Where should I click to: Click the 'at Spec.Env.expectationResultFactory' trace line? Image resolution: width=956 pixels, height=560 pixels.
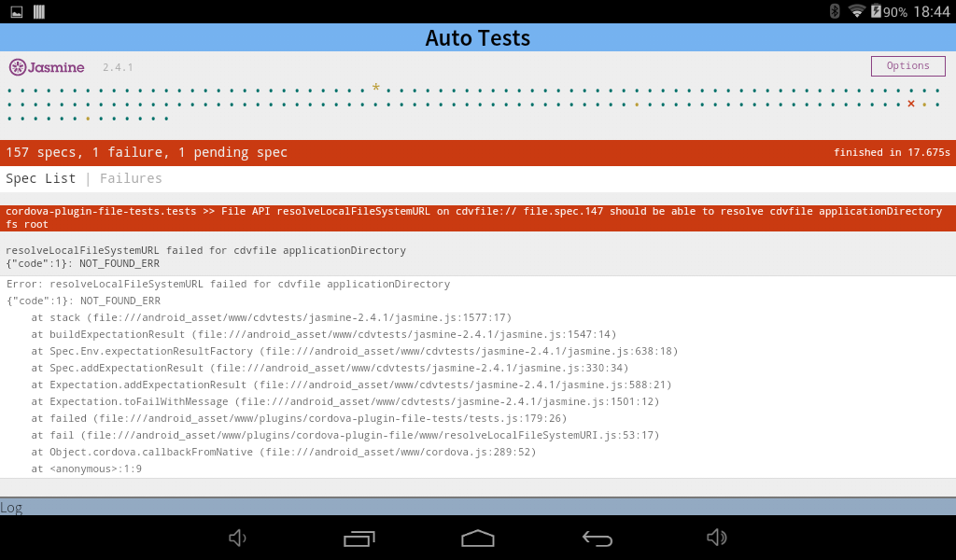(x=355, y=352)
